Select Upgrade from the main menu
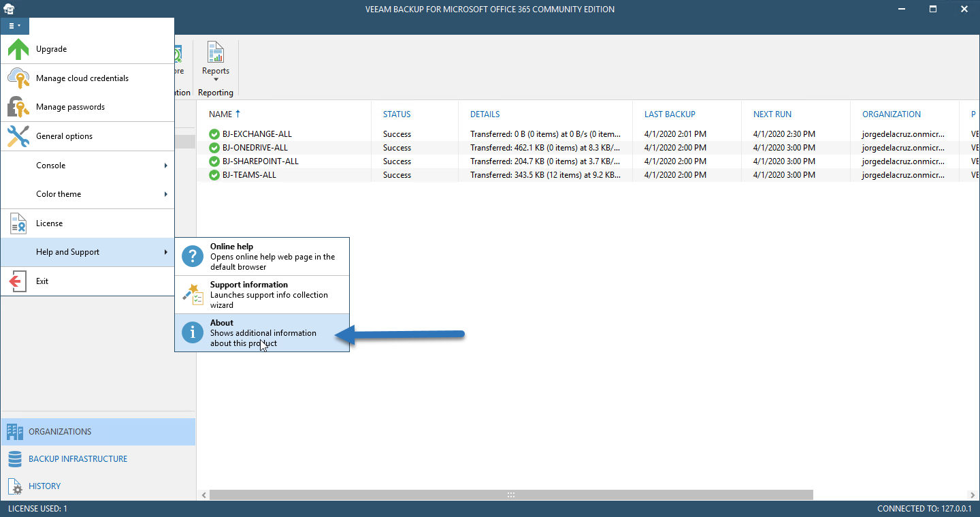The image size is (980, 517). tap(87, 49)
